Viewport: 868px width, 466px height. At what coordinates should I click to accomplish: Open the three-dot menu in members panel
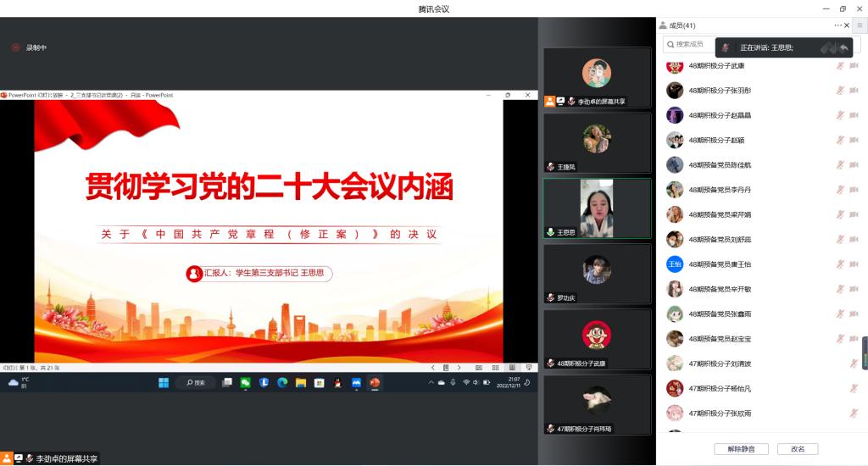837,25
